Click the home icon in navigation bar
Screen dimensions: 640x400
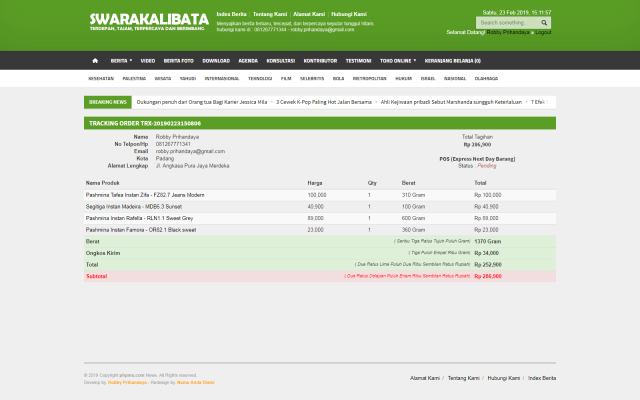[x=95, y=61]
